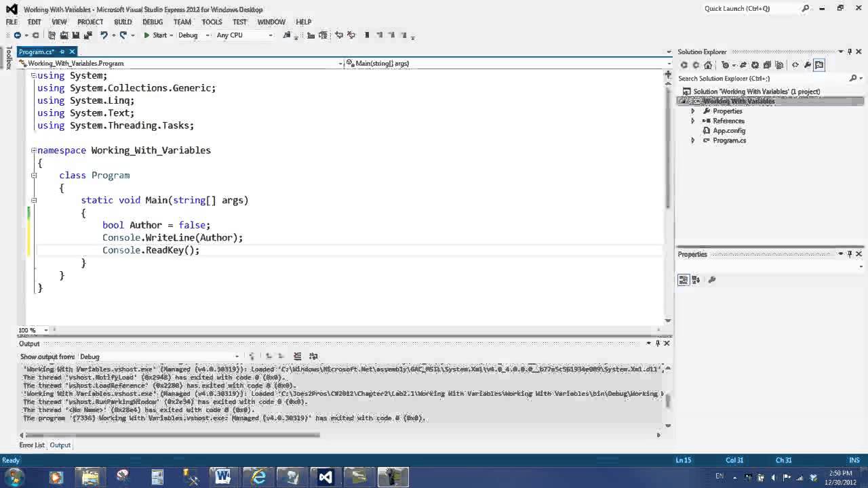This screenshot has width=868, height=488.
Task: Collapse the class Program block
Action: (x=33, y=176)
